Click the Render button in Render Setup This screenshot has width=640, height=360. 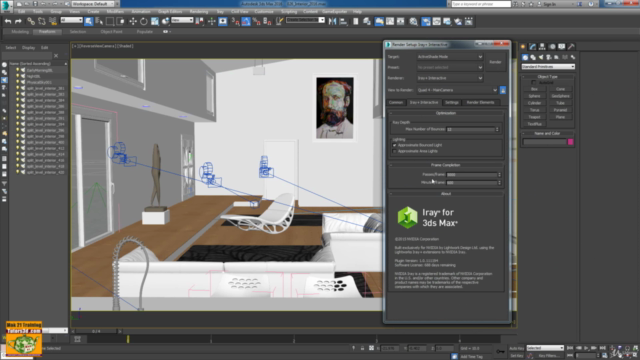click(496, 62)
